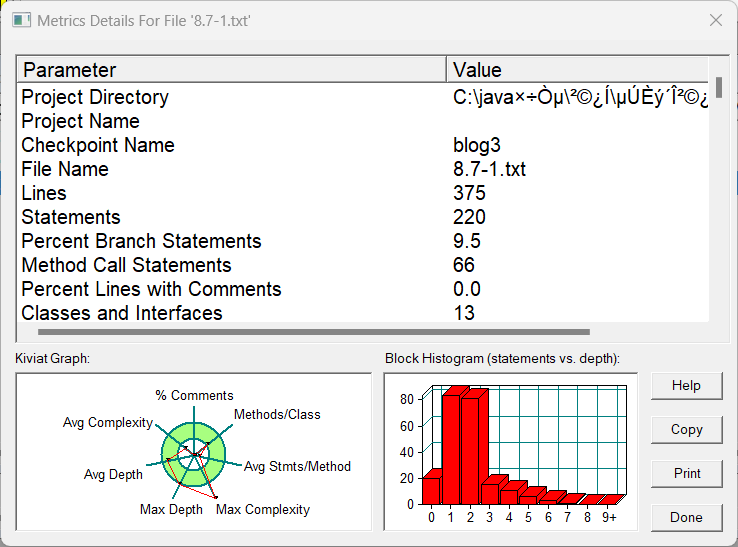Click the Value column header
Screen dimensions: 738x547
(577, 70)
